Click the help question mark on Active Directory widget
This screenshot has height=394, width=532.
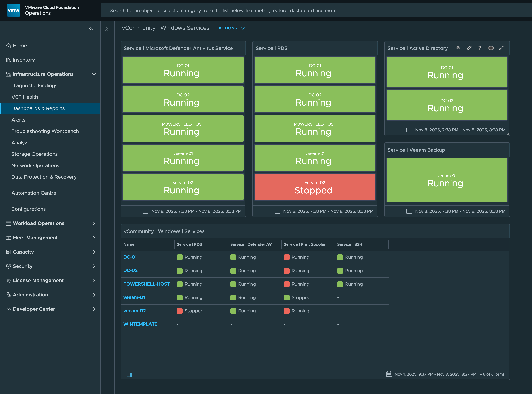tap(480, 48)
